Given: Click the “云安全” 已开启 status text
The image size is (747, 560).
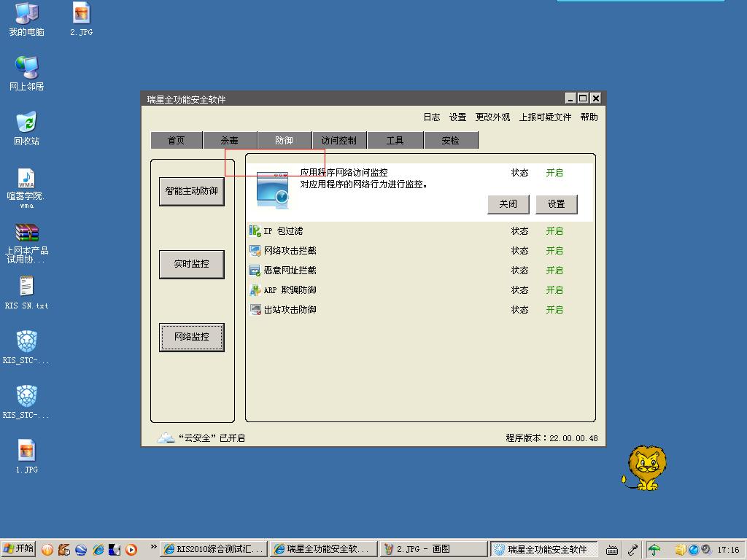Looking at the screenshot, I should pyautogui.click(x=212, y=438).
